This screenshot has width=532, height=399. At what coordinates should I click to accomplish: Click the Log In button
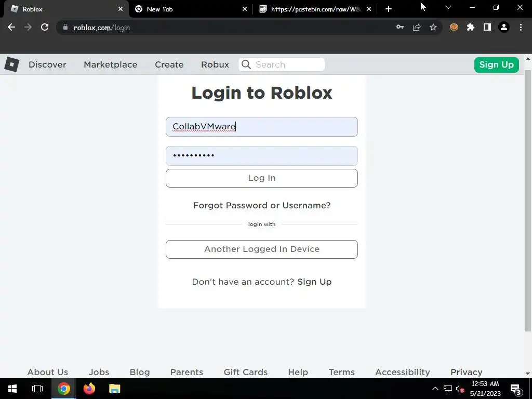[x=262, y=178]
